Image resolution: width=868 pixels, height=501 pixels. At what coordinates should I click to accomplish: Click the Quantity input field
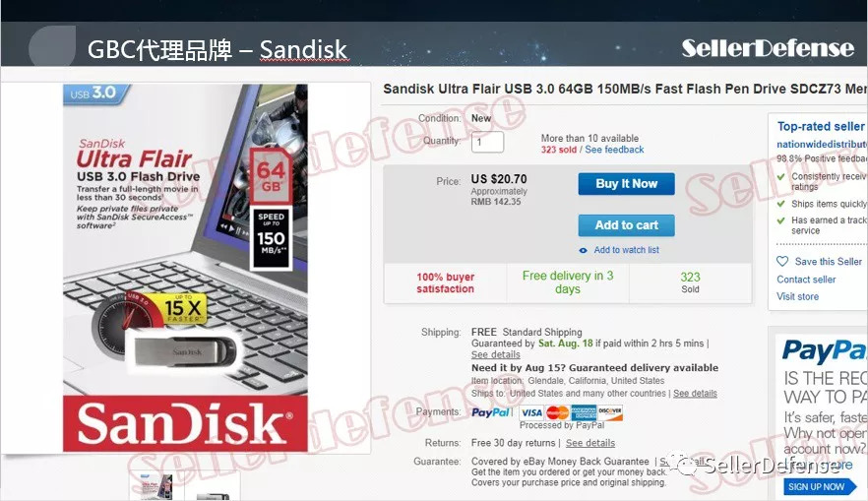(487, 143)
